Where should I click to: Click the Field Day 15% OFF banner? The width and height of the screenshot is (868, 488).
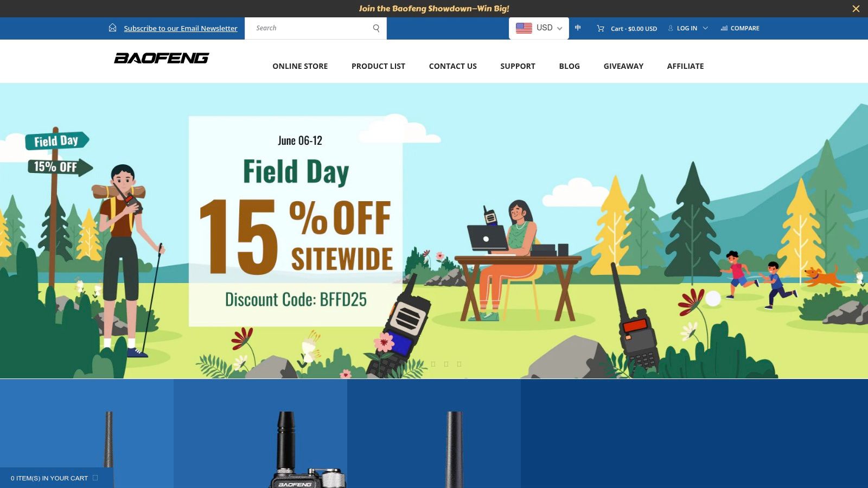(434, 230)
